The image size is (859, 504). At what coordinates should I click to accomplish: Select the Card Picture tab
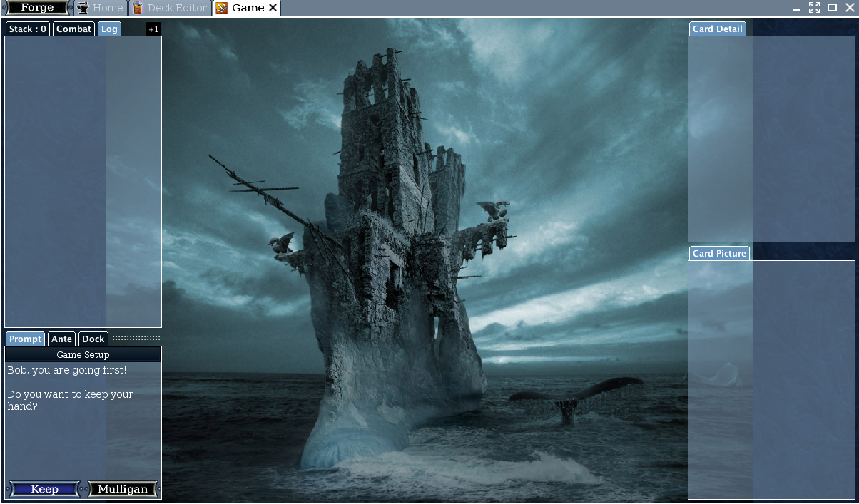coord(719,253)
